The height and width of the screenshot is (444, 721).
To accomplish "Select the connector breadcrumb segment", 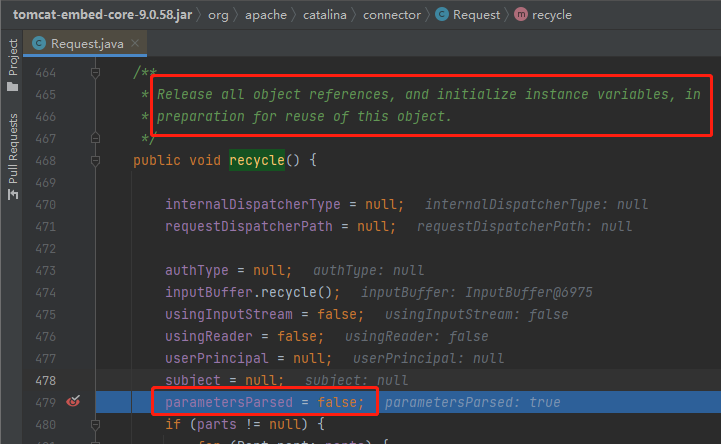I will [392, 15].
